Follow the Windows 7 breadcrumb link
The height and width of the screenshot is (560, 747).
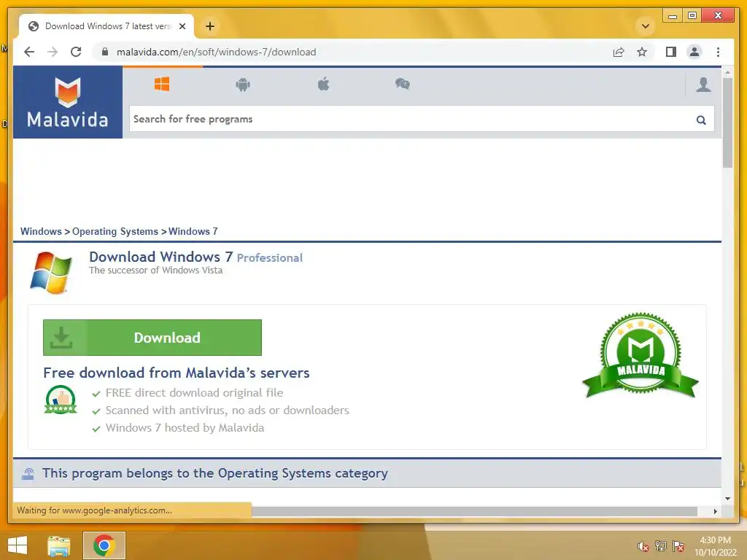(x=193, y=231)
